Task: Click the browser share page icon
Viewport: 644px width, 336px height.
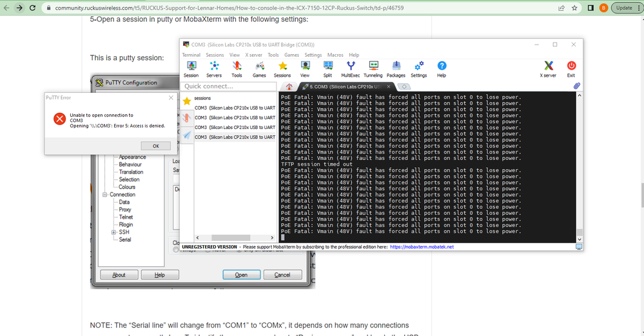Action: [561, 8]
